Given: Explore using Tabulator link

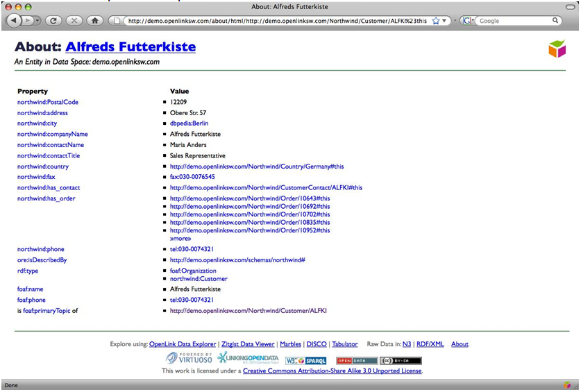Looking at the screenshot, I should [344, 344].
